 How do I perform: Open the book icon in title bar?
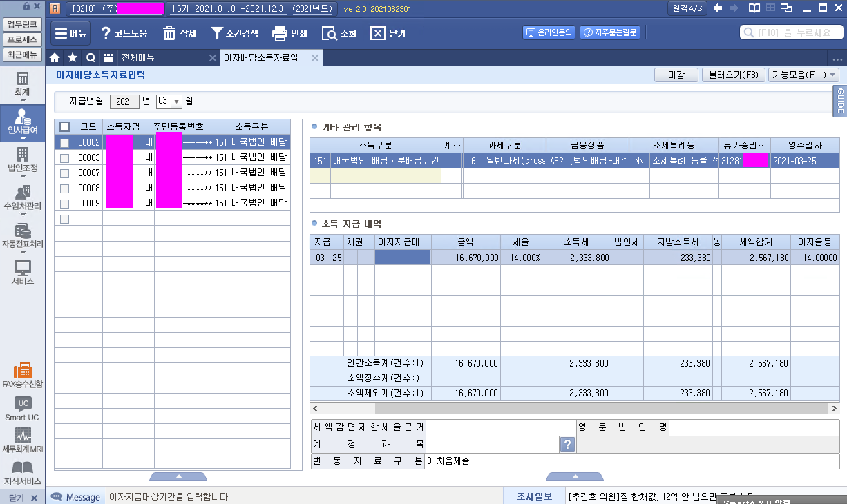click(x=754, y=8)
